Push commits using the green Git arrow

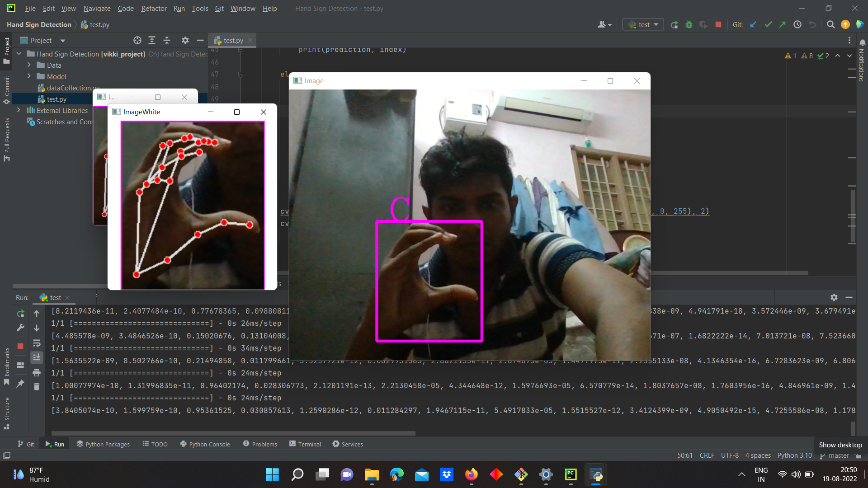[x=783, y=24]
